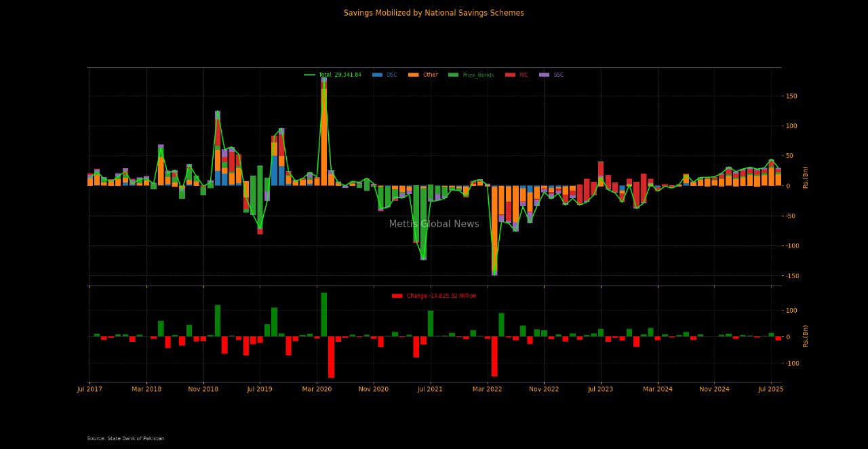
Task: Click the blue DSC legend swatch
Action: point(378,75)
